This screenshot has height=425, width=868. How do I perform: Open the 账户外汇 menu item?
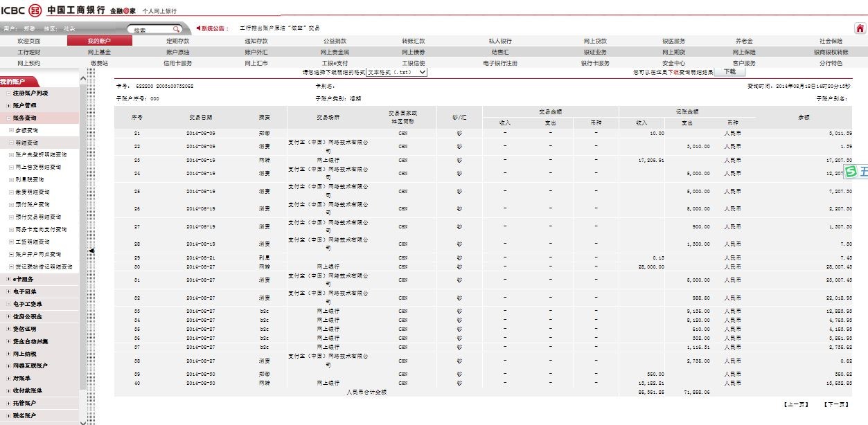point(256,53)
